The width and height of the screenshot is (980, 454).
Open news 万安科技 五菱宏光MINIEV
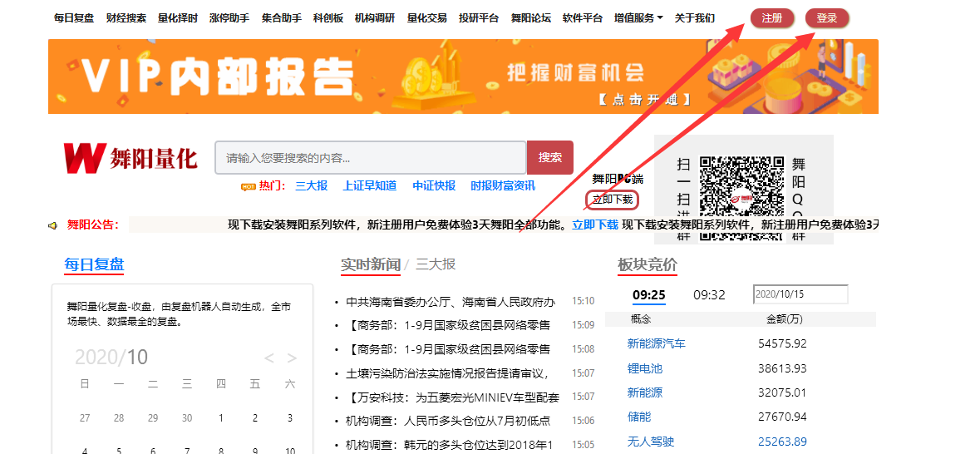tap(452, 397)
